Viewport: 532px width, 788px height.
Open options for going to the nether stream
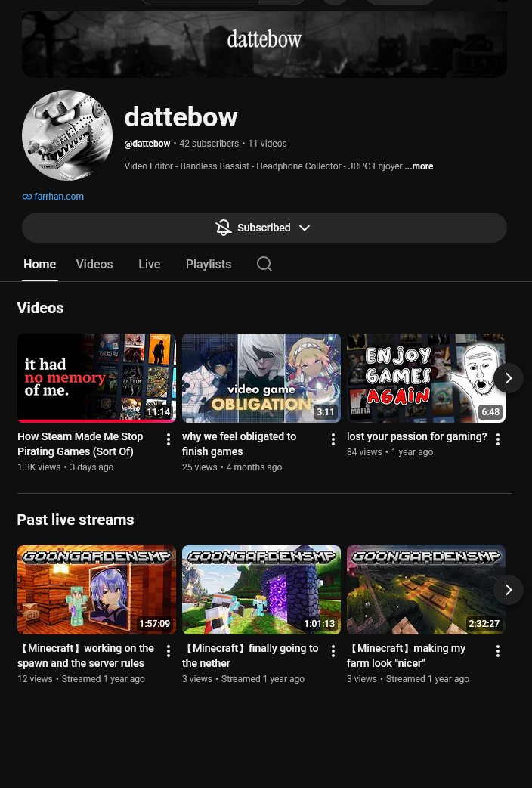333,651
